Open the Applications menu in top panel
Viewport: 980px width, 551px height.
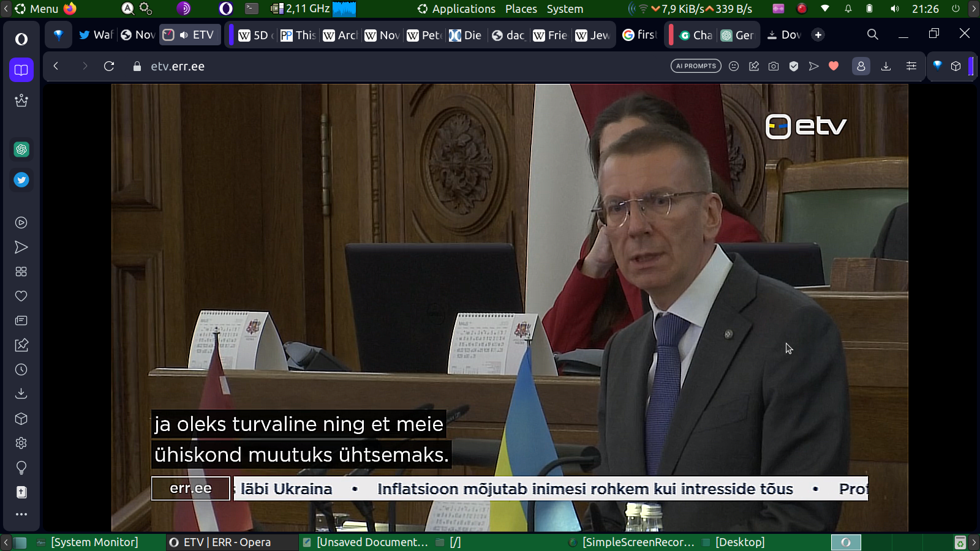pyautogui.click(x=456, y=9)
